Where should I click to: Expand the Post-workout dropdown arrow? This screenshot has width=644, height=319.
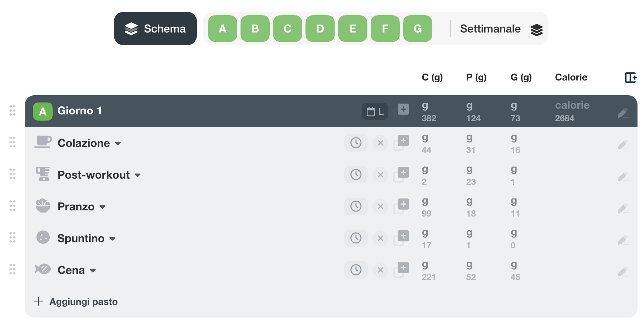click(x=137, y=175)
